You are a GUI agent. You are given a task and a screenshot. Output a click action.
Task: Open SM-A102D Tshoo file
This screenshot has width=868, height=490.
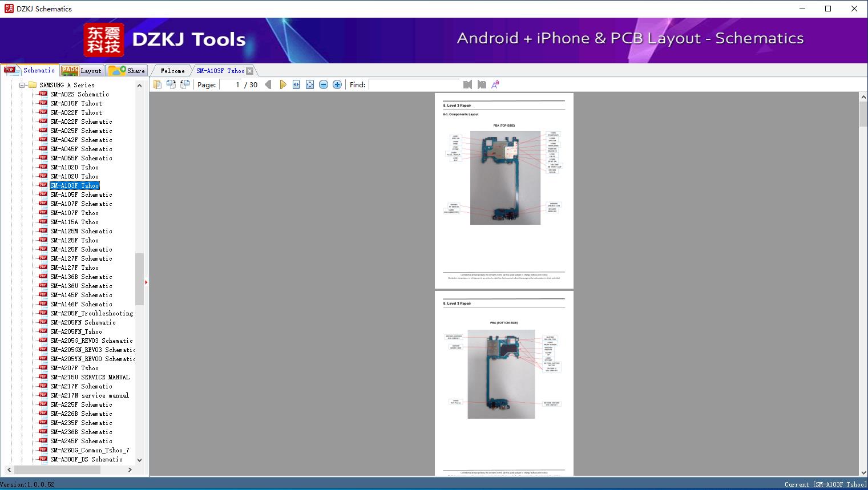(74, 167)
